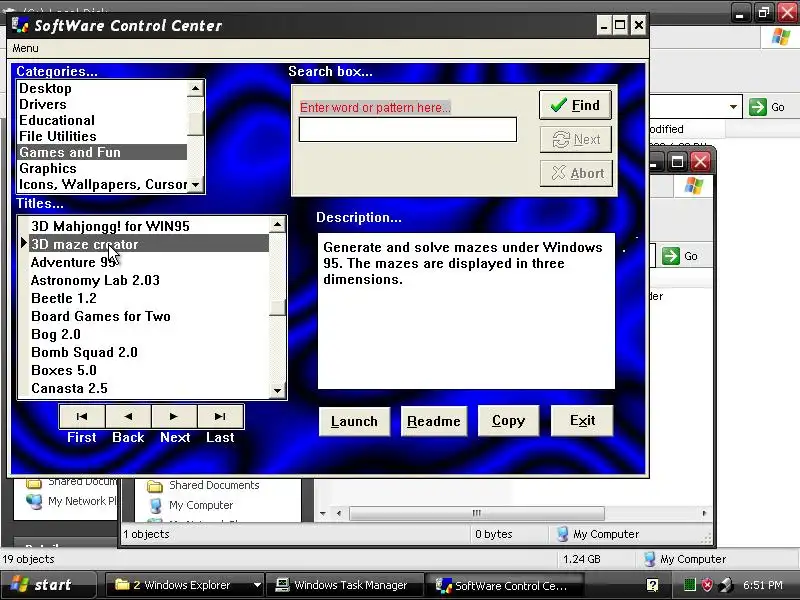Viewport: 800px width, 600px height.
Task: Select 3D maze creator title
Action: [x=149, y=244]
